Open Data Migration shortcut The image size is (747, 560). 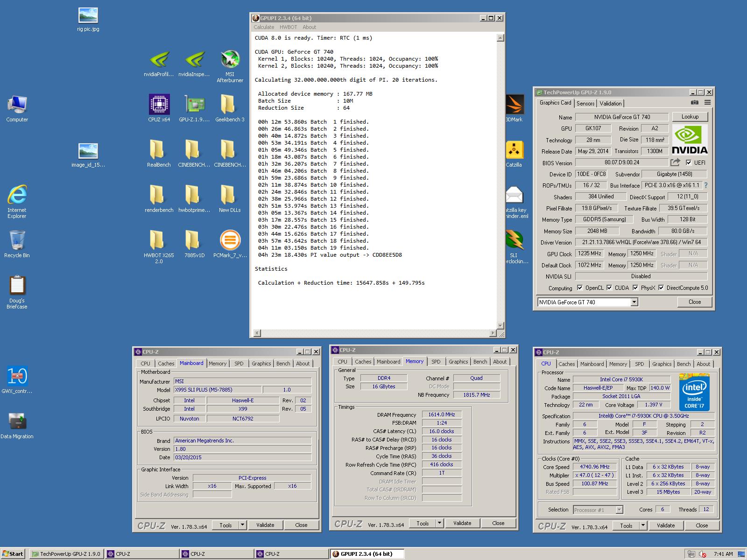tap(17, 425)
